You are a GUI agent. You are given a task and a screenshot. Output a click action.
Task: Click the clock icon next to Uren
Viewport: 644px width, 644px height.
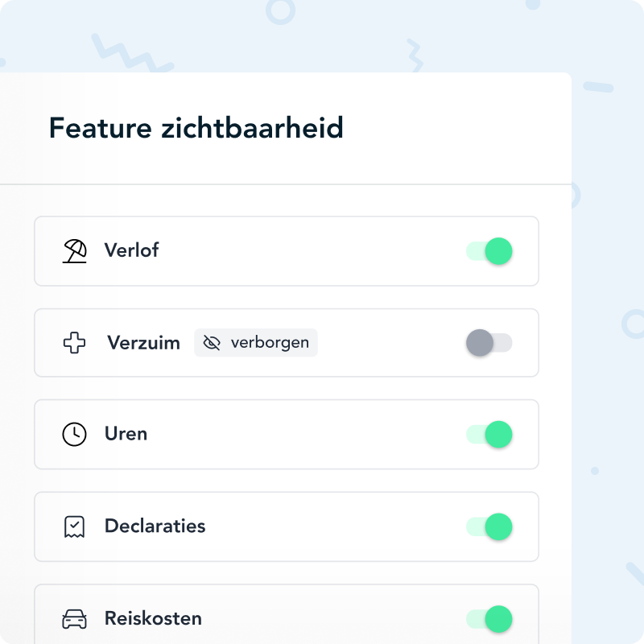click(x=74, y=434)
